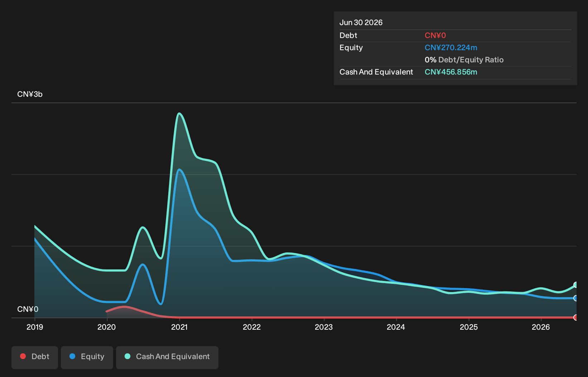588x377 pixels.
Task: Click the blue equity endpoint marker at mid-2026
Action: pyautogui.click(x=576, y=298)
